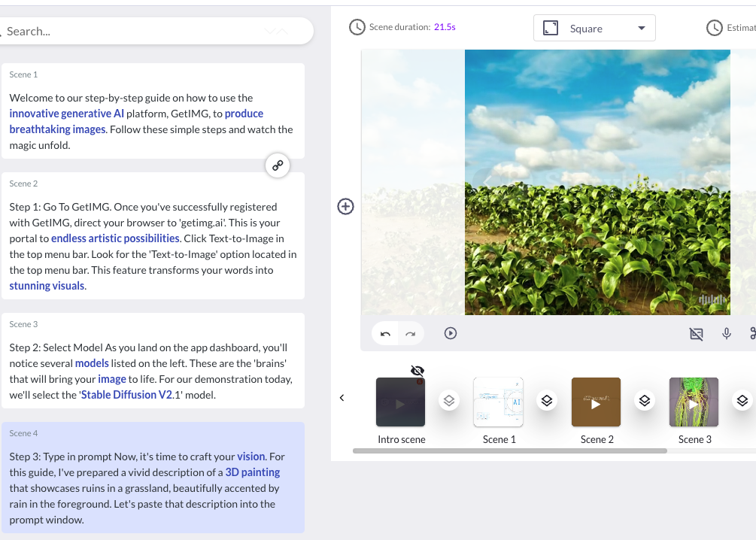Image resolution: width=756 pixels, height=540 pixels.
Task: Redo the last edit
Action: click(410, 334)
